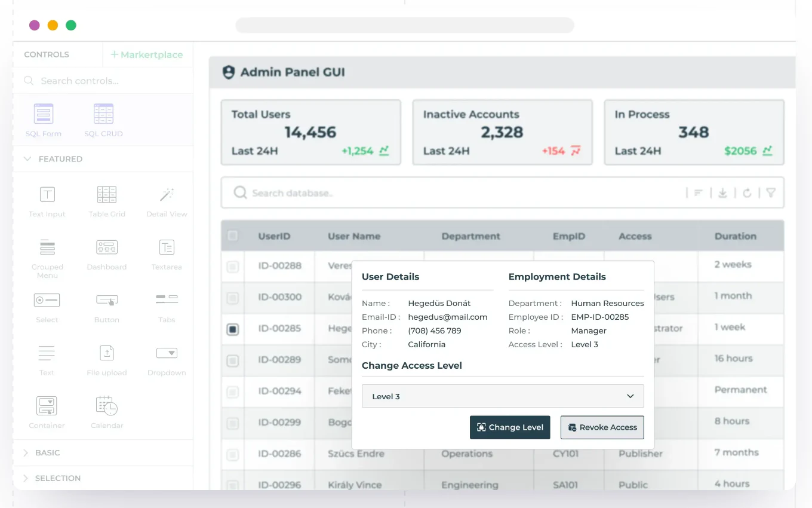Check the box for row ID-00288
The image size is (812, 508).
point(233,267)
